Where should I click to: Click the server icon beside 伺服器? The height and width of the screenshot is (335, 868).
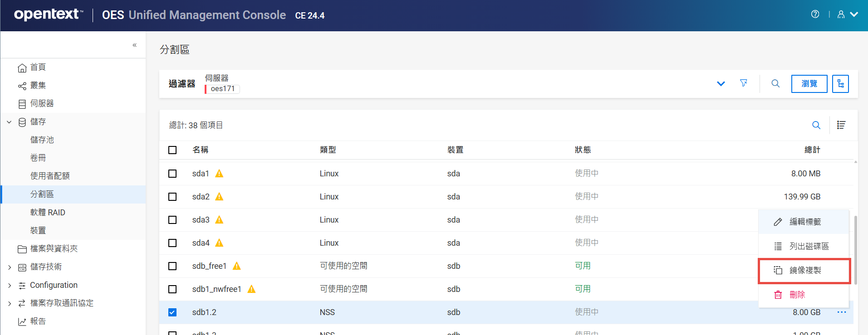[22, 104]
